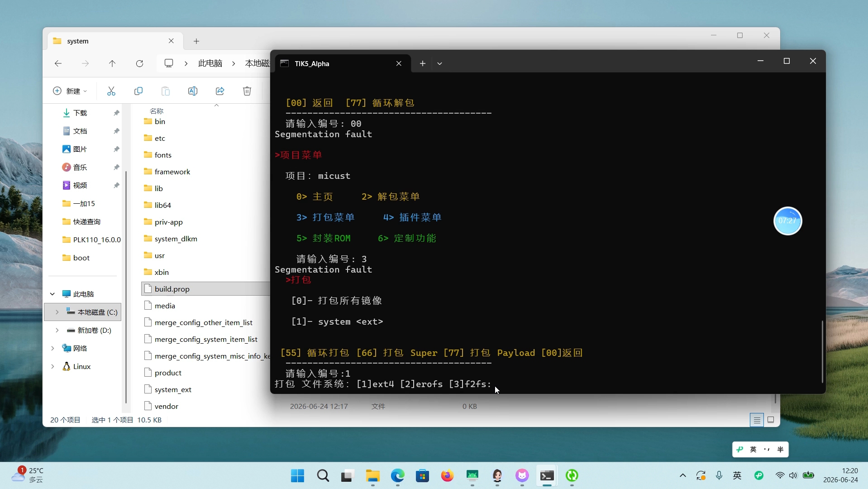
Task: Select the lib64 folder
Action: coord(162,205)
